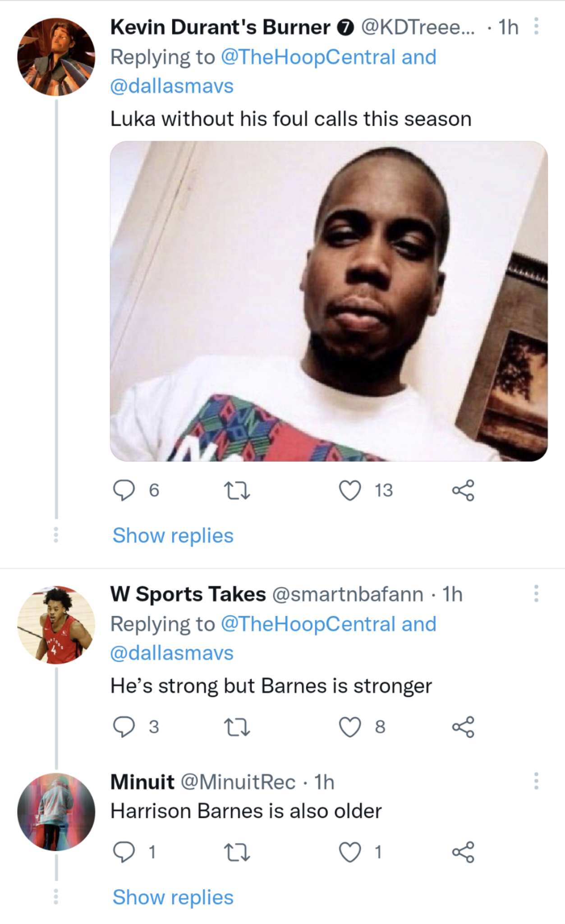Open more options on Minuit's tweet

click(x=536, y=781)
